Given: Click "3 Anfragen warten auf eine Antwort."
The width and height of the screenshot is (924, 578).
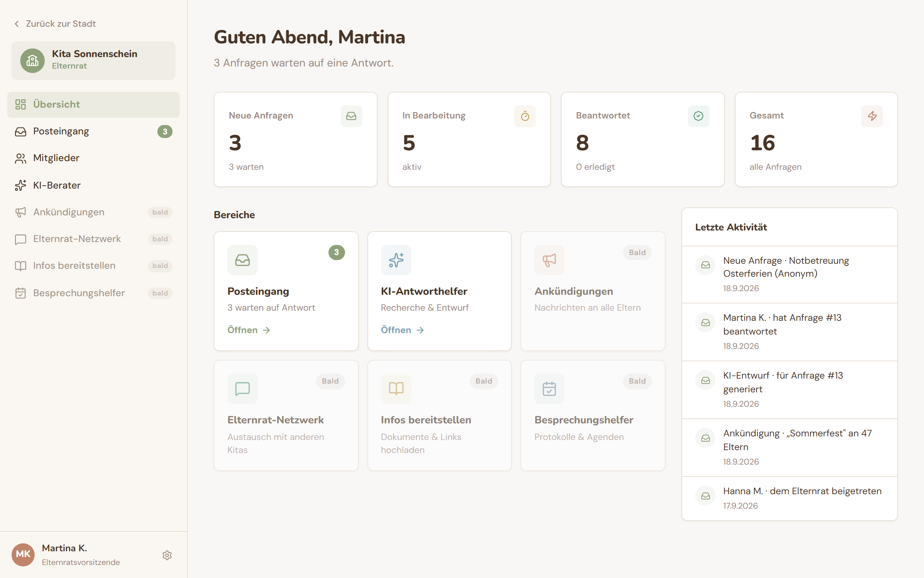Looking at the screenshot, I should [304, 63].
